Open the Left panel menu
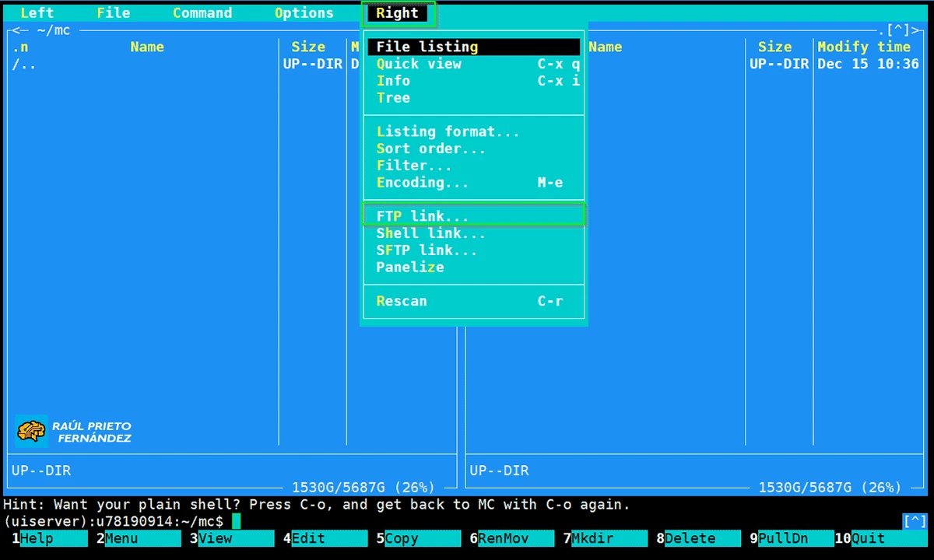 pyautogui.click(x=37, y=13)
